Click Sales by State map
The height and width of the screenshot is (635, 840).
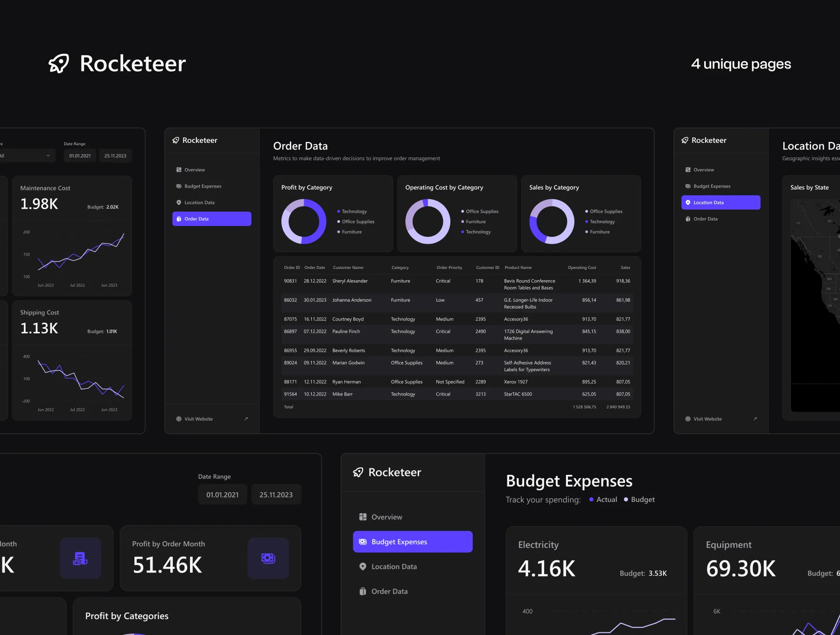815,305
